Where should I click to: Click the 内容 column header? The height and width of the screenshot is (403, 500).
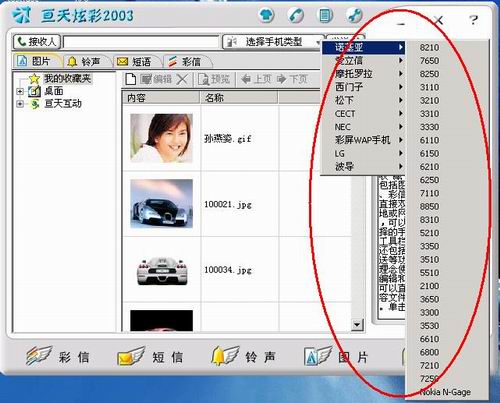pos(161,98)
